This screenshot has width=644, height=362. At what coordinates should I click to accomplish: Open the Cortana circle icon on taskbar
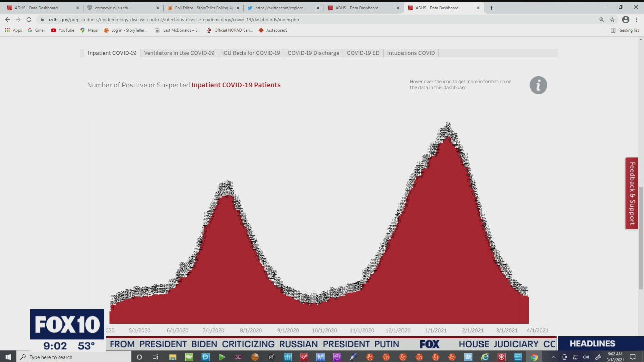[139, 357]
